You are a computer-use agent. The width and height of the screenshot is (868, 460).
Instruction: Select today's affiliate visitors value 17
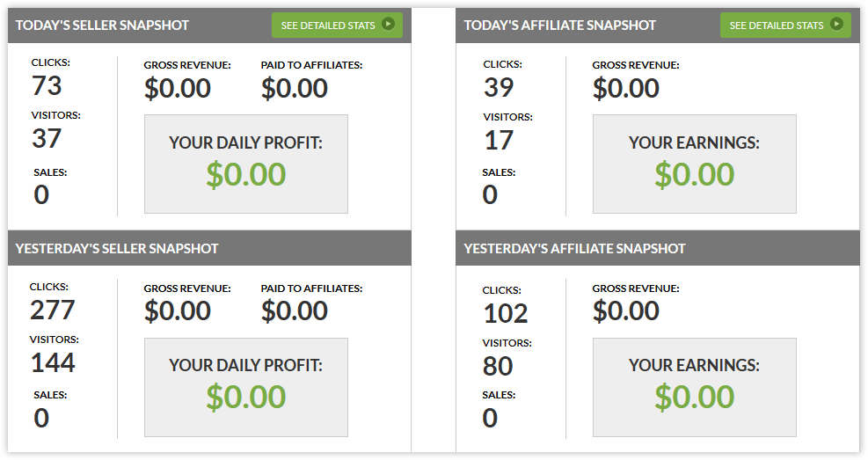(498, 141)
